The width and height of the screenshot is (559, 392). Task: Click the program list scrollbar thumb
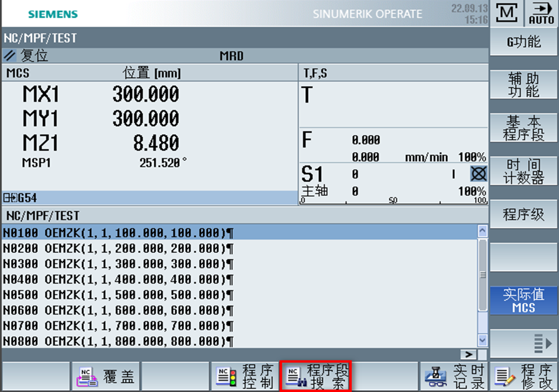(483, 275)
